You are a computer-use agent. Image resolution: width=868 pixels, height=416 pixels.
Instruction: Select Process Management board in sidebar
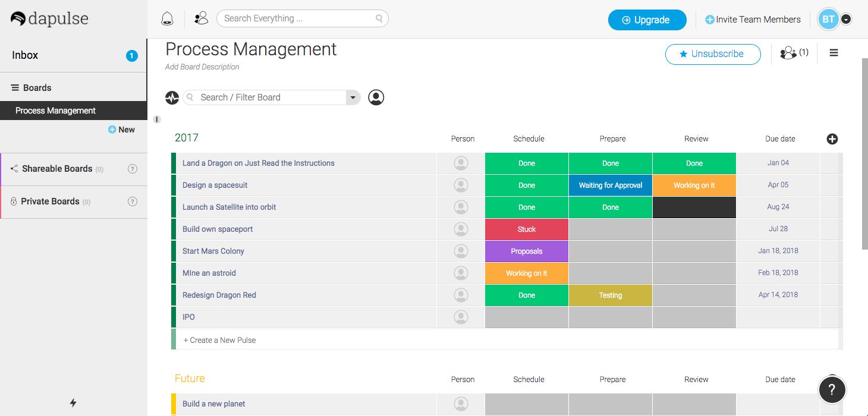click(55, 111)
